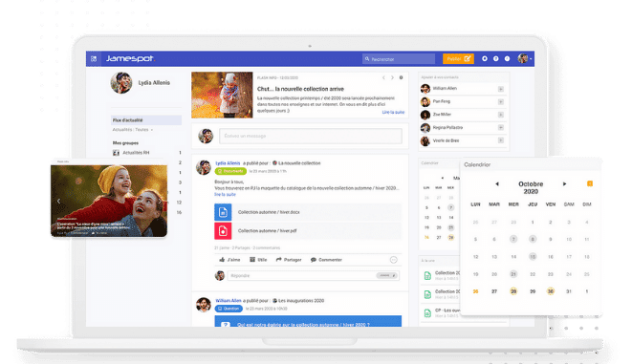Go to the previous flash info with the left chevron
Viewport: 632px width, 364px height.
(383, 77)
